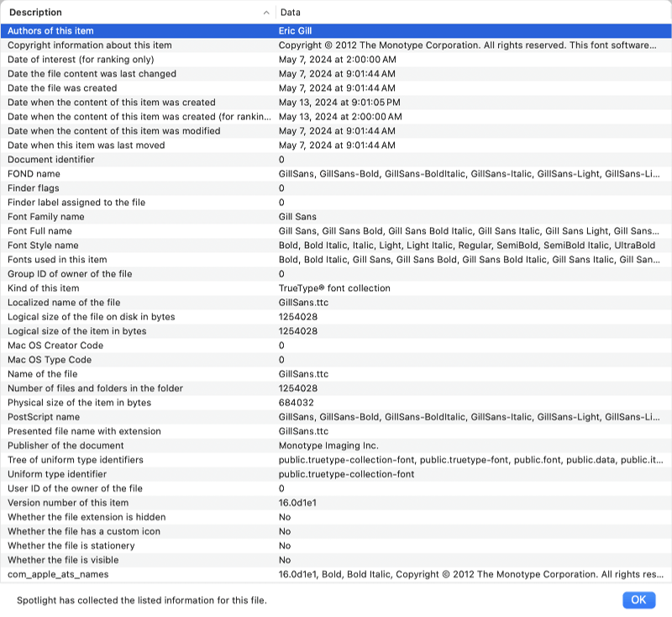Viewport: 672px width, 617px height.
Task: Select 'Logical size of the file on disk in bytes'
Action: (336, 317)
